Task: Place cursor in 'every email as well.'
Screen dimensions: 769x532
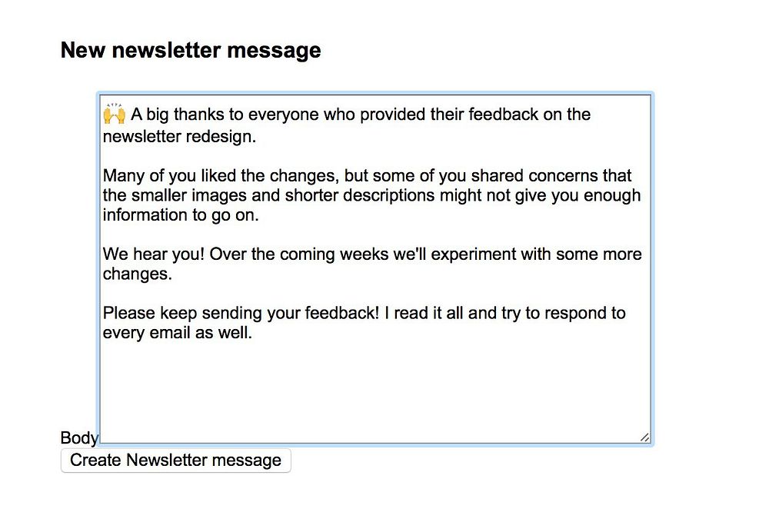Action: [x=177, y=332]
